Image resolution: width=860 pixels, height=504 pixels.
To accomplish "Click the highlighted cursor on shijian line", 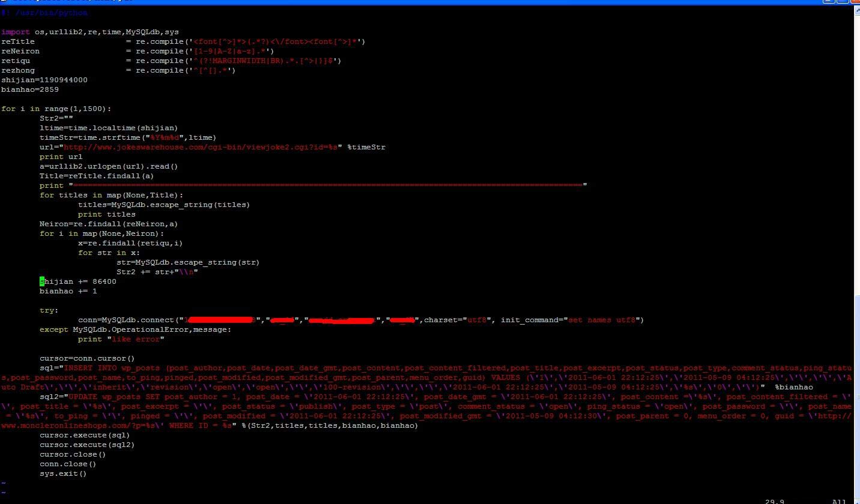I will coord(41,281).
